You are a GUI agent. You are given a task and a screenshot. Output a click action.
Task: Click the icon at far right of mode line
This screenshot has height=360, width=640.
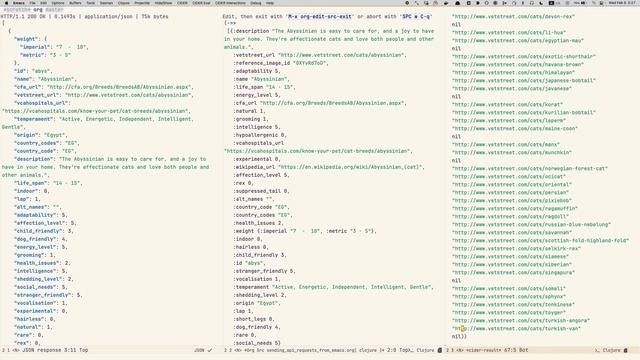[626, 350]
